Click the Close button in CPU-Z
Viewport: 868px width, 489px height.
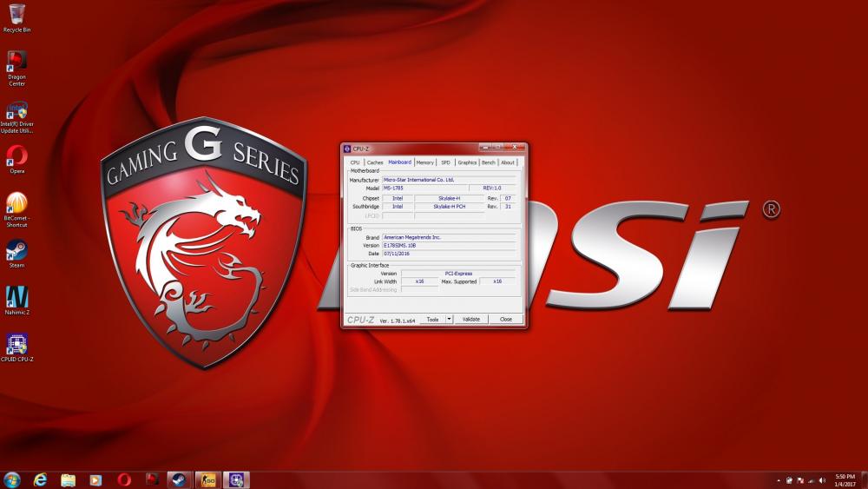click(x=505, y=320)
